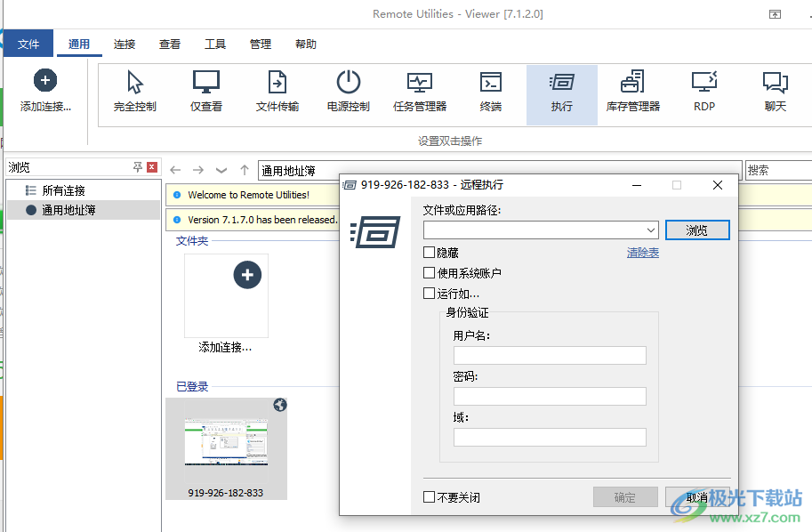Click the domain (域) input field

550,437
